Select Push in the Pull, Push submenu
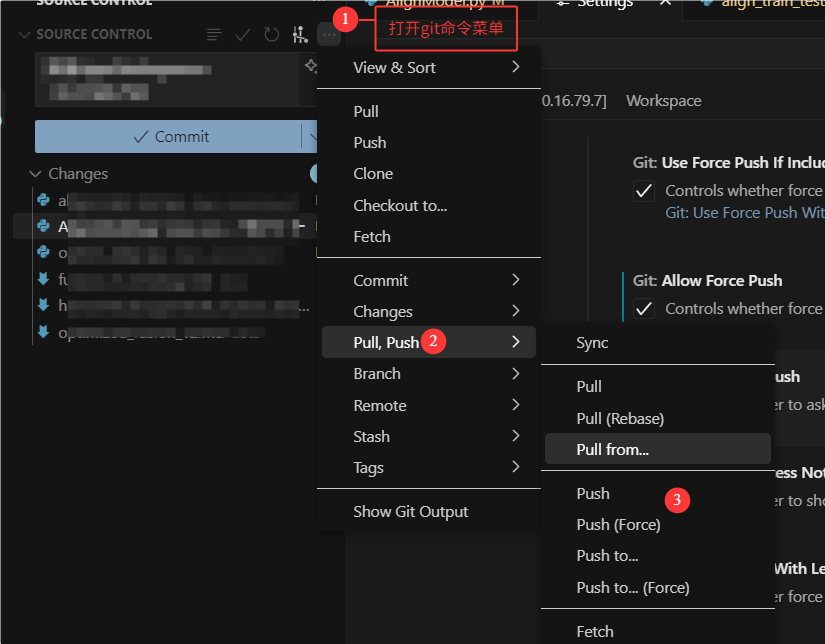 tap(658, 494)
